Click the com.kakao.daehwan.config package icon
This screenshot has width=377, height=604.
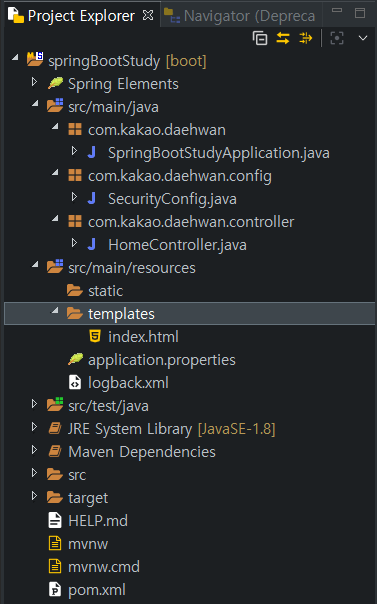point(75,175)
